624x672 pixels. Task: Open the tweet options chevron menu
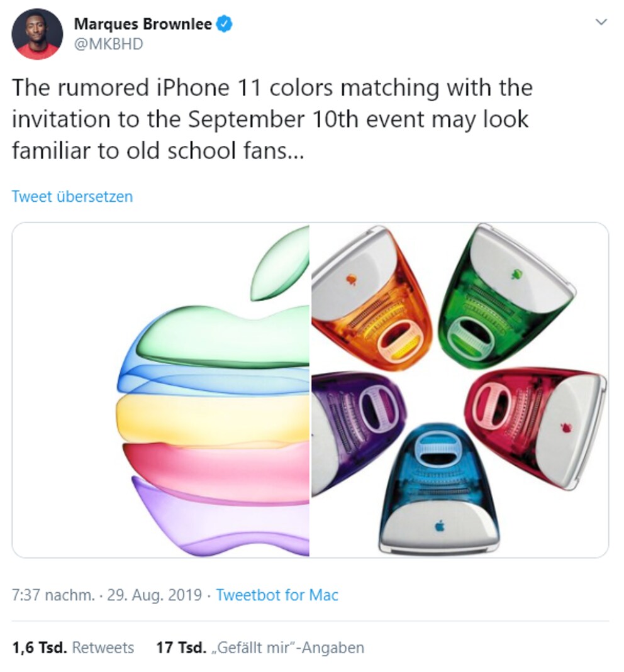pyautogui.click(x=602, y=22)
